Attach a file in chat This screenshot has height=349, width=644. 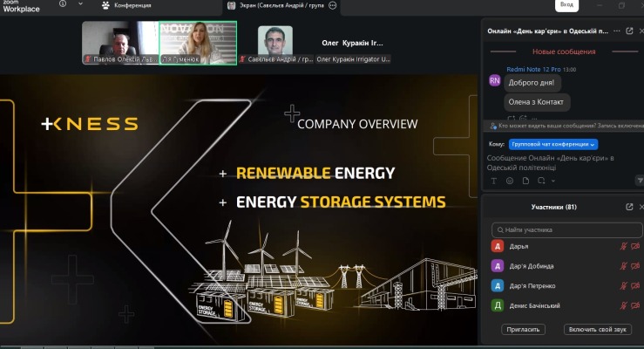(525, 181)
